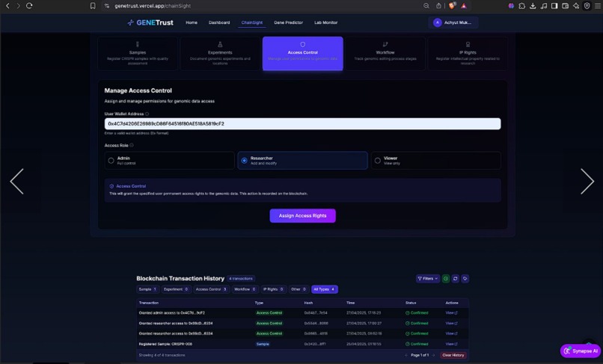Click the hash 0x84b7...7e54 cell
Viewport: 603px width, 364px height.
point(316,313)
